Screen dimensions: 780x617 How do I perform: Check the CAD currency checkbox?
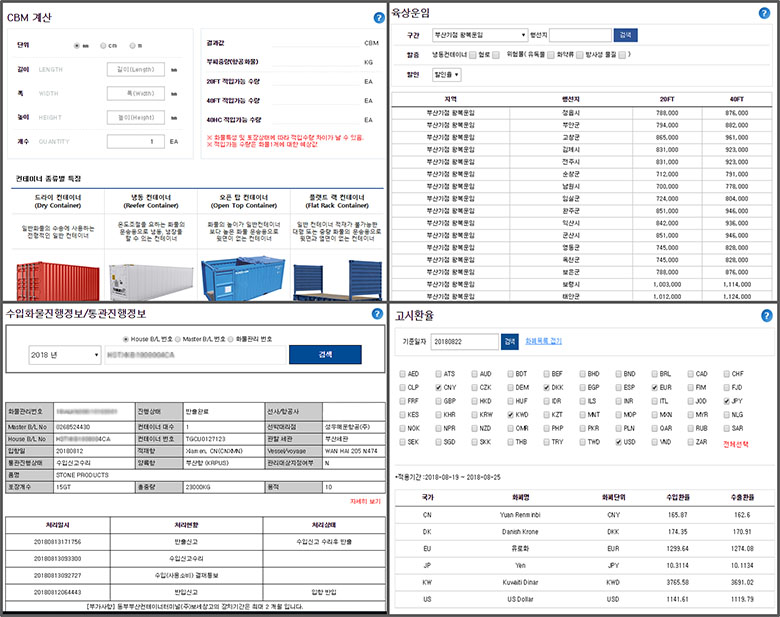click(691, 374)
